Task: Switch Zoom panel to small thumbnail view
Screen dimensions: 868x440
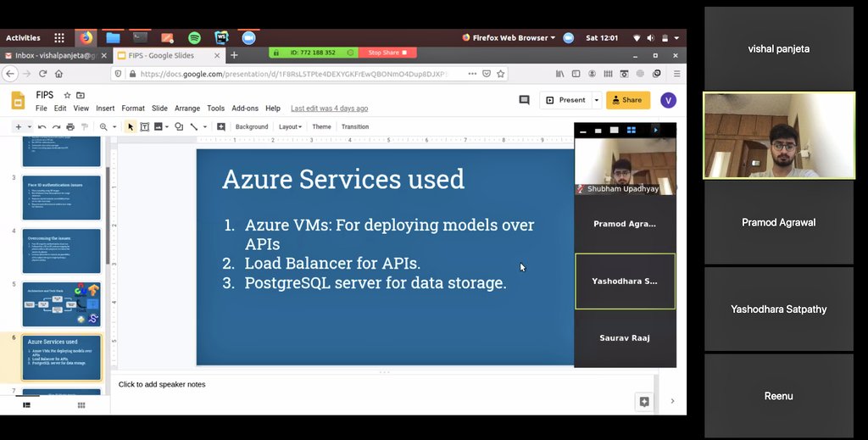Action: (x=598, y=131)
